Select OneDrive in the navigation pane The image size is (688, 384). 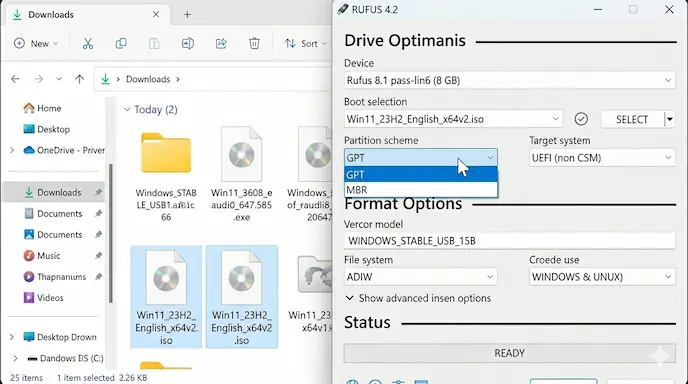[x=64, y=150]
